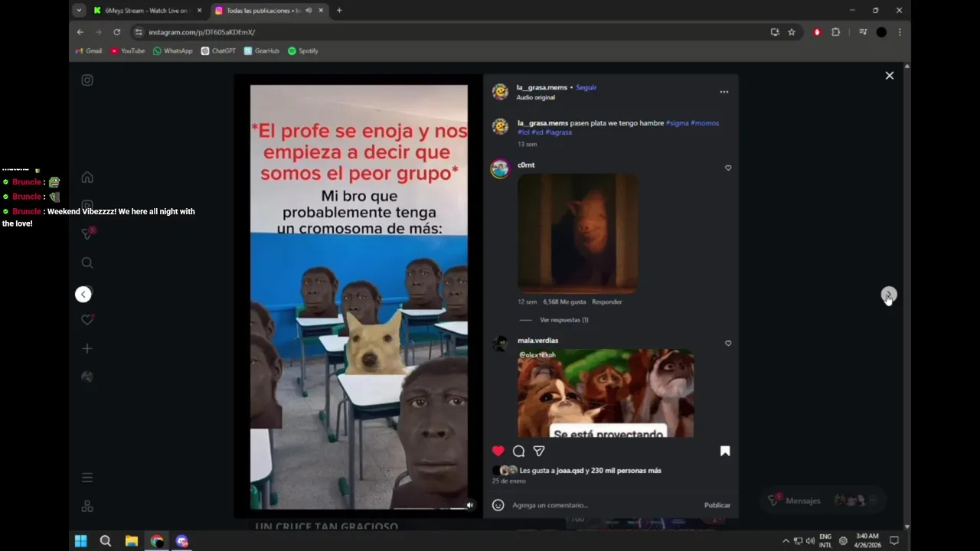The width and height of the screenshot is (980, 551).
Task: Open emoji picker in comment box
Action: click(x=498, y=505)
